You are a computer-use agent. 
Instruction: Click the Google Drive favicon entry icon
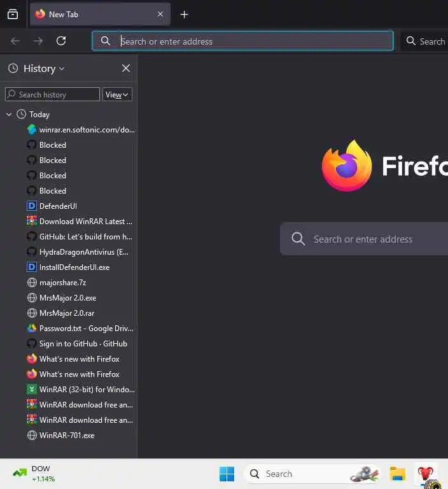(31, 328)
